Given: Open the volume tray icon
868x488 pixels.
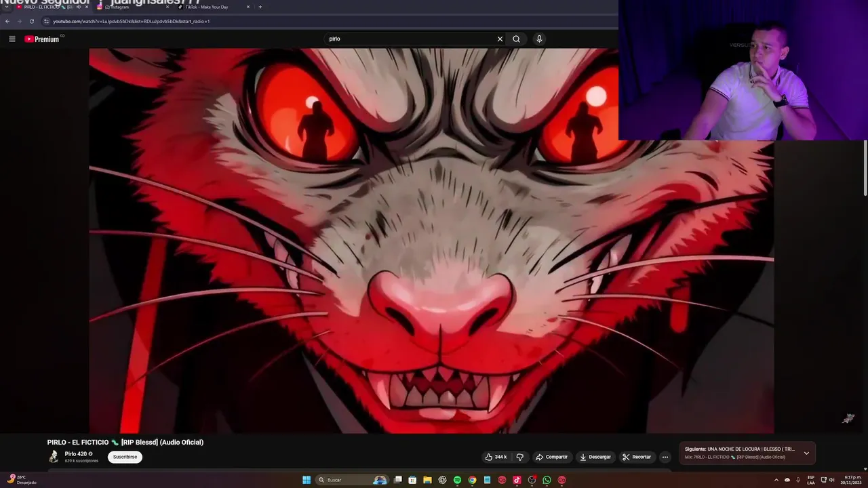Looking at the screenshot, I should (x=832, y=480).
